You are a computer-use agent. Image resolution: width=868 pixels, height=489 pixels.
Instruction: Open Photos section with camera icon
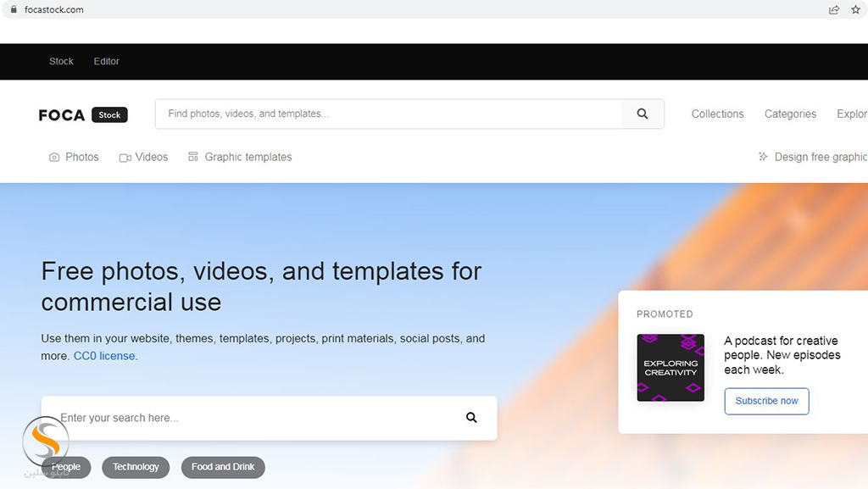[74, 157]
